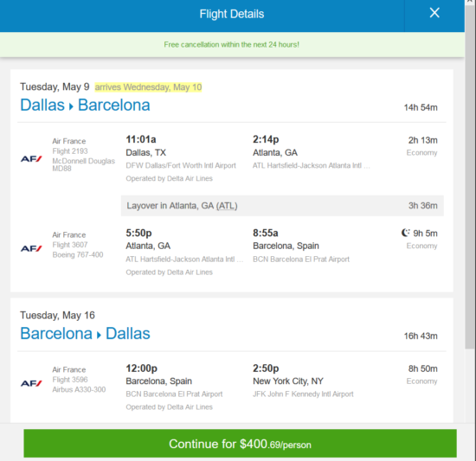Image resolution: width=476 pixels, height=461 pixels.
Task: Close the Flight Details dialog
Action: tap(434, 13)
